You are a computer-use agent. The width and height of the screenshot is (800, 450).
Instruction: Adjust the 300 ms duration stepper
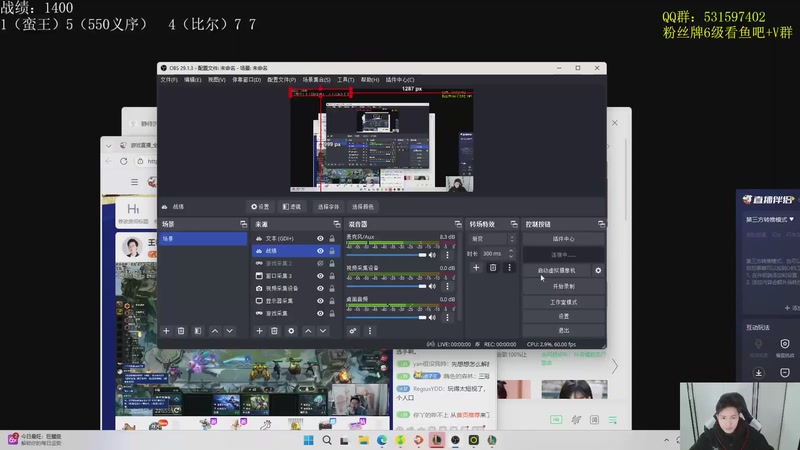tap(511, 254)
